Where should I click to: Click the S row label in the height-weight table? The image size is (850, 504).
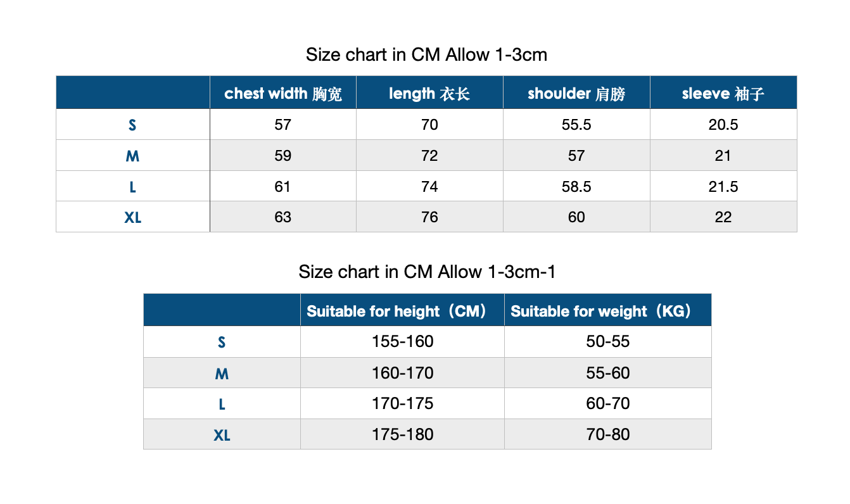point(222,343)
